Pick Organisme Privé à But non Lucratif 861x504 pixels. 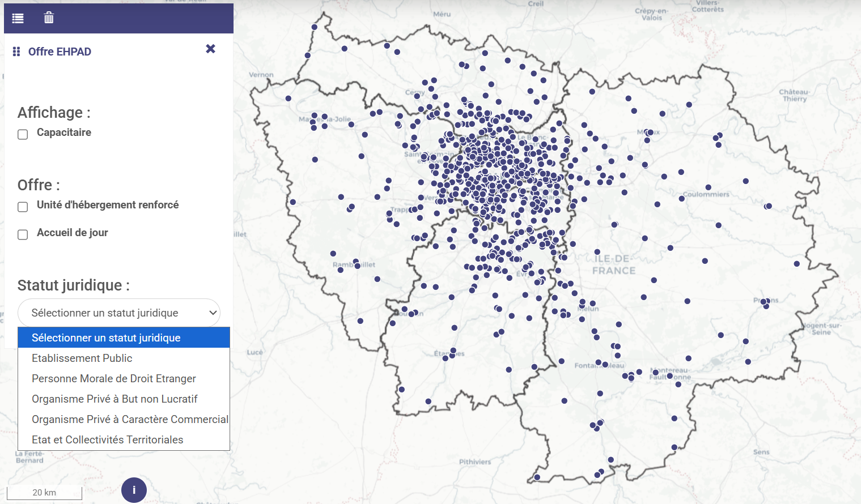click(114, 399)
